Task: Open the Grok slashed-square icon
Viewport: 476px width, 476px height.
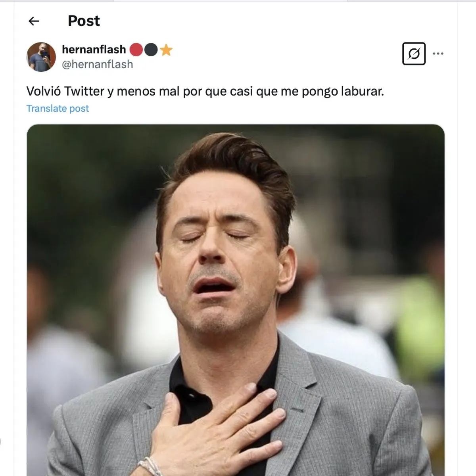Action: pyautogui.click(x=414, y=54)
